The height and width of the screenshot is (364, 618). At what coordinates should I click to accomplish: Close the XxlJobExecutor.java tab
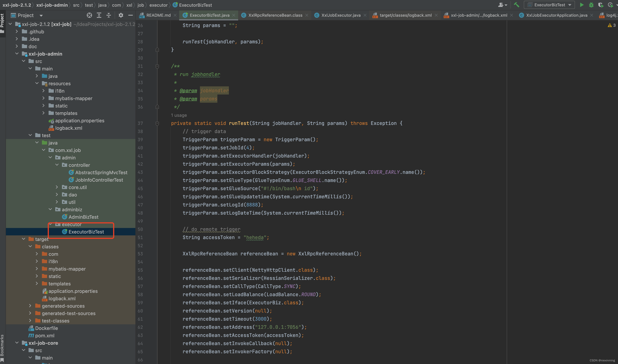(365, 15)
